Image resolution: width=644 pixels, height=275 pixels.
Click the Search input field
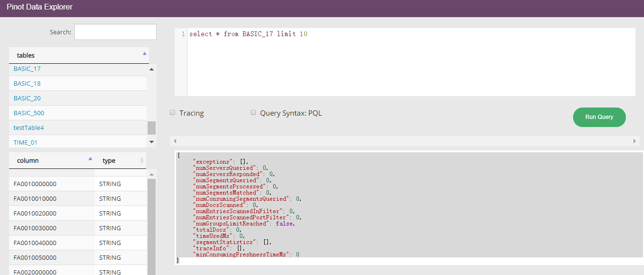pos(115,32)
